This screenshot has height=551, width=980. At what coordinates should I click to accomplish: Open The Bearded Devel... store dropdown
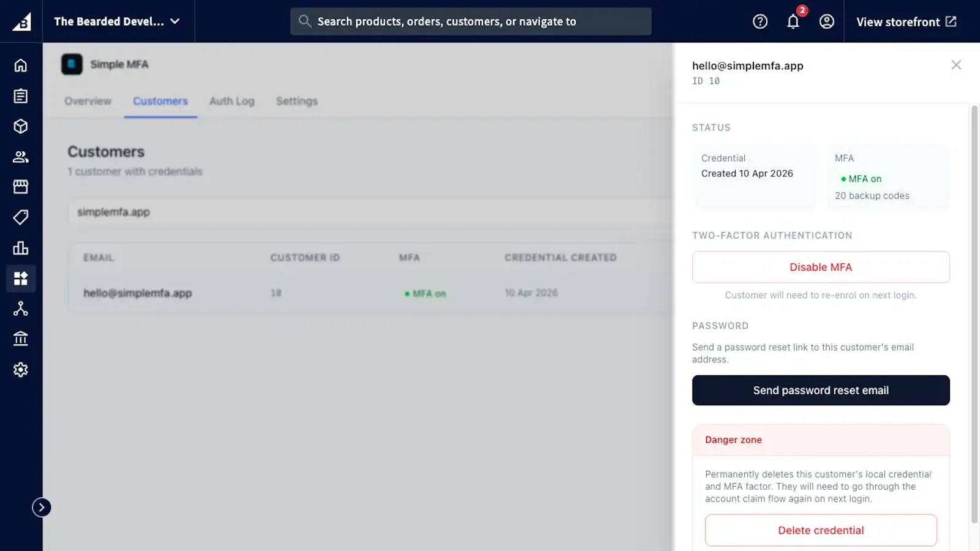point(117,21)
